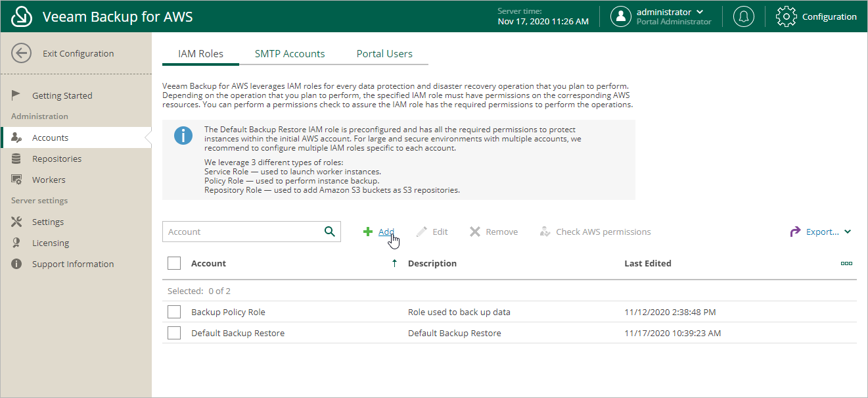Screen dimensions: 868x398
Task: Click the blue information icon in the note
Action: click(183, 136)
